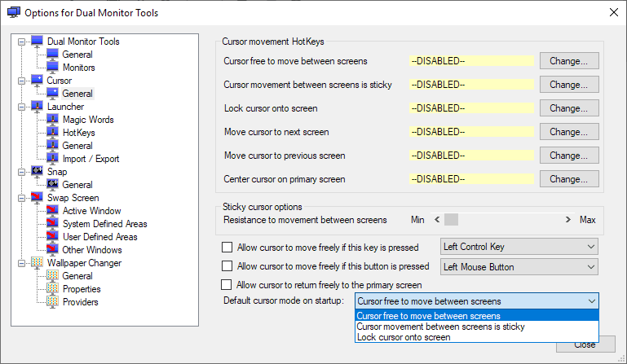This screenshot has width=627, height=364.
Task: Collapse the Launcher tree node
Action: coord(21,107)
